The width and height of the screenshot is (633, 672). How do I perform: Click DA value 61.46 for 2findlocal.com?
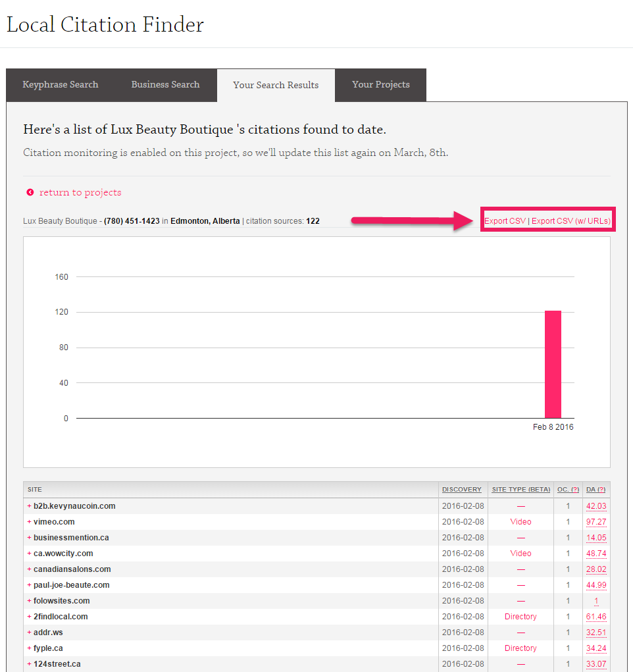click(x=596, y=617)
